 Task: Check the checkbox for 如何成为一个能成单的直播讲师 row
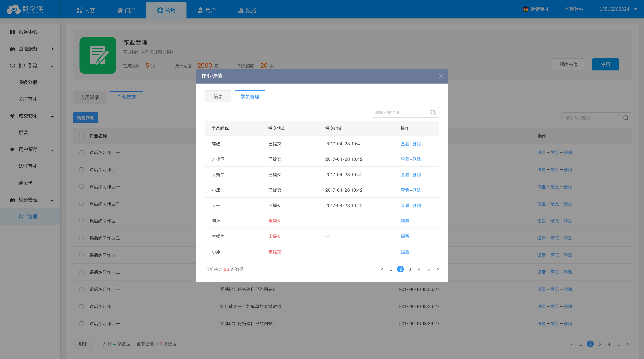point(82,306)
